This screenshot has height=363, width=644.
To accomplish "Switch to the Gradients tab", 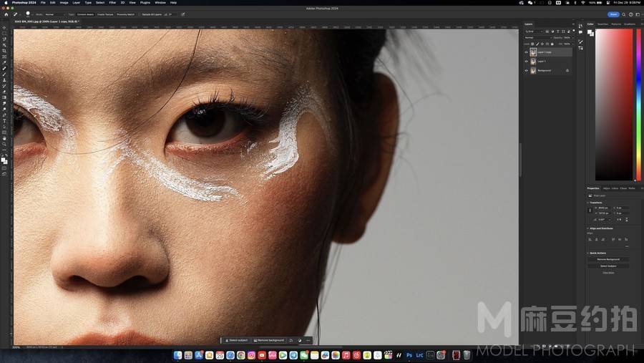I will click(630, 24).
